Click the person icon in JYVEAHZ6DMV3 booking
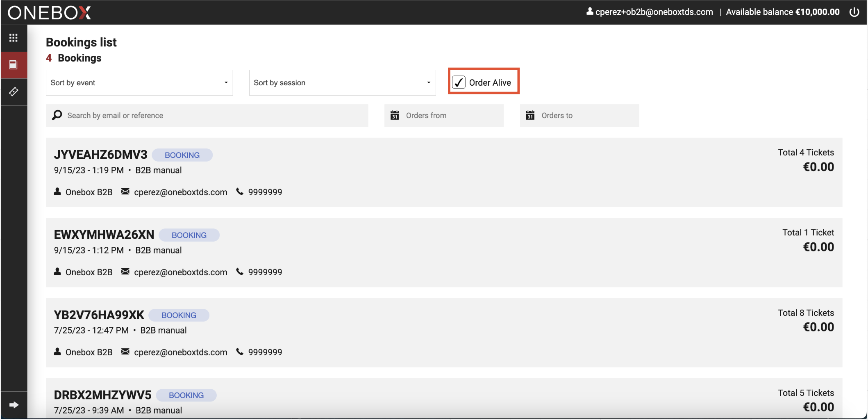Viewport: 868px width, 420px height. click(57, 192)
